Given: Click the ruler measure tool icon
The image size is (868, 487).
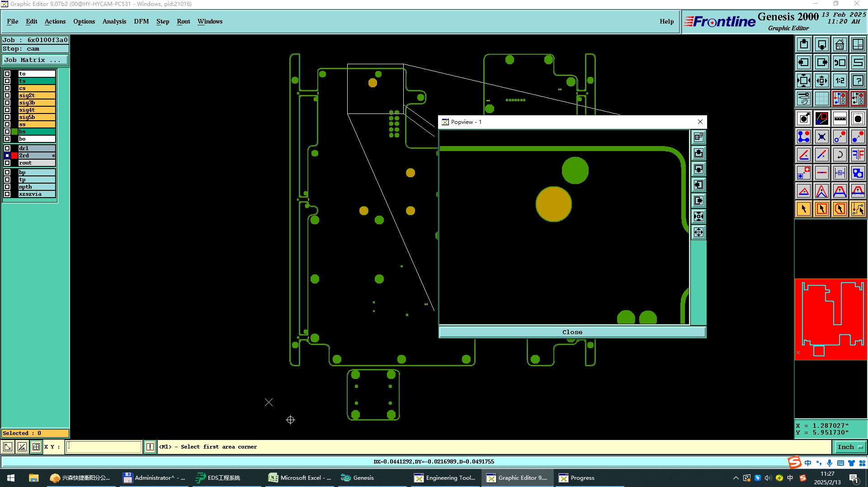Looking at the screenshot, I should coord(840,118).
